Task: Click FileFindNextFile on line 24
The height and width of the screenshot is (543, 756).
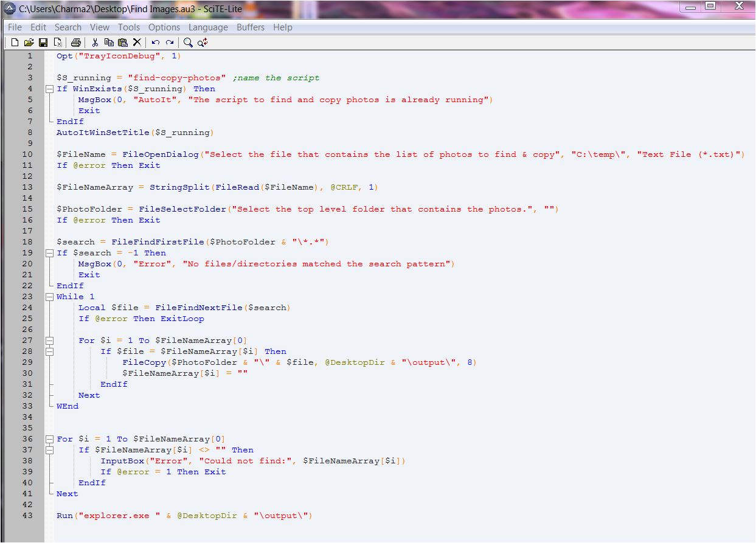Action: tap(199, 308)
